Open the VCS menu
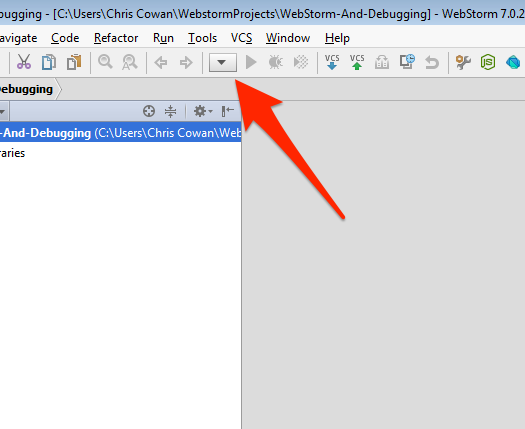Viewport: 525px width, 429px height. click(x=241, y=38)
